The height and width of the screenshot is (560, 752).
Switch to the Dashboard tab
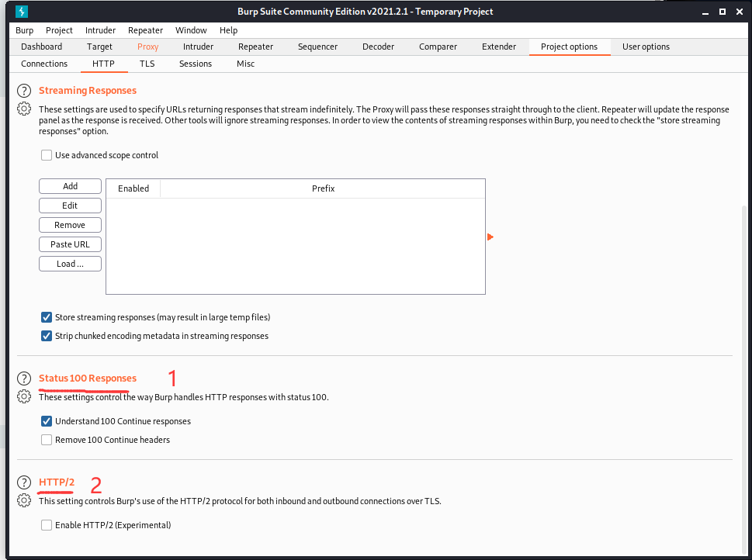[41, 47]
